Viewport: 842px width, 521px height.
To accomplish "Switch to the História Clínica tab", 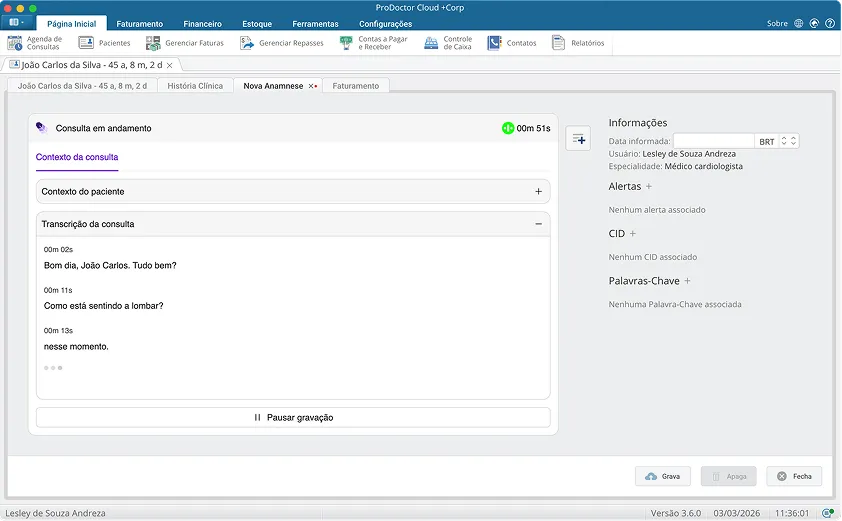I will click(195, 86).
